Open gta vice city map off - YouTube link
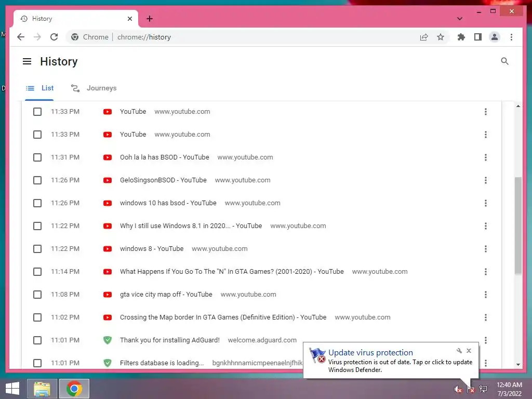Screen dimensions: 532x399 (x=166, y=295)
